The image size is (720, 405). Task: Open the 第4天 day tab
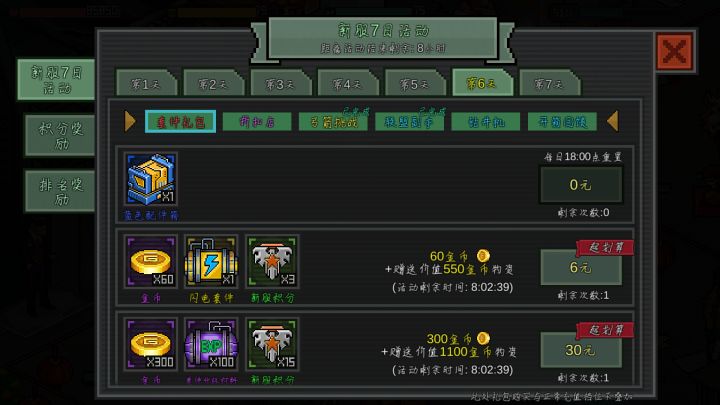[x=348, y=83]
